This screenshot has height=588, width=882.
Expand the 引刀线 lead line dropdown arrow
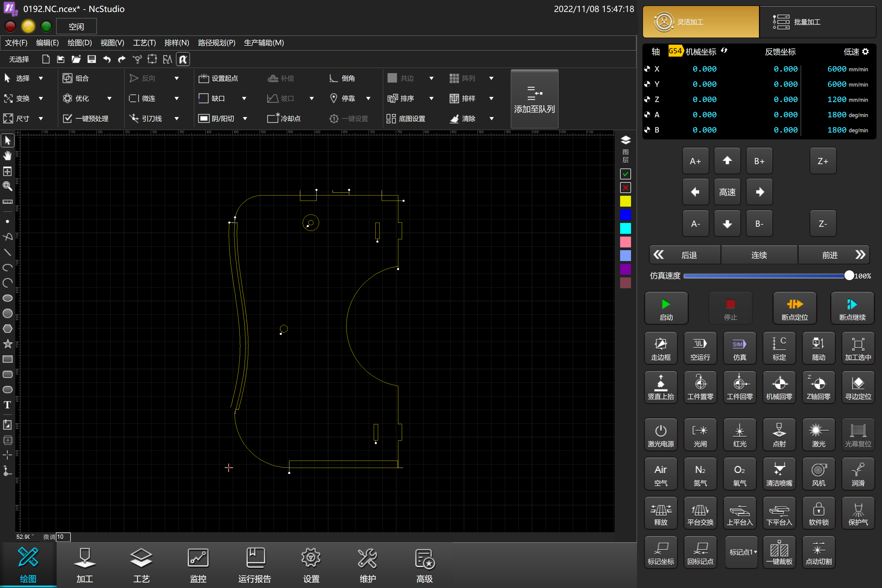(x=177, y=119)
